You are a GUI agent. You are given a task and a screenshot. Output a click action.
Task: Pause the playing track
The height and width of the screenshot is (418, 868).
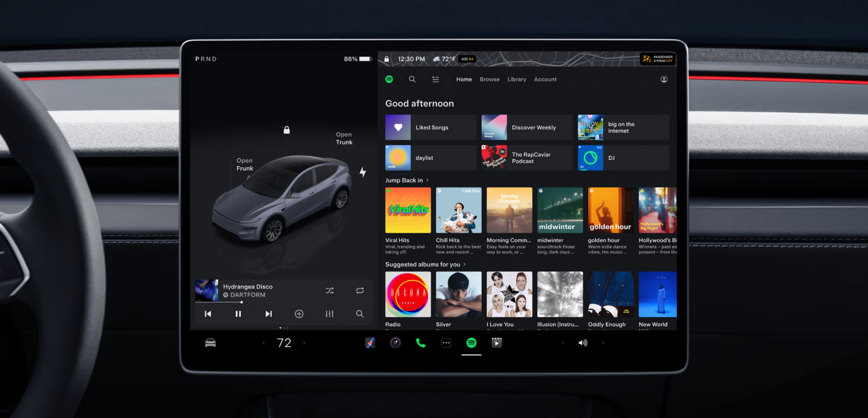pos(238,314)
